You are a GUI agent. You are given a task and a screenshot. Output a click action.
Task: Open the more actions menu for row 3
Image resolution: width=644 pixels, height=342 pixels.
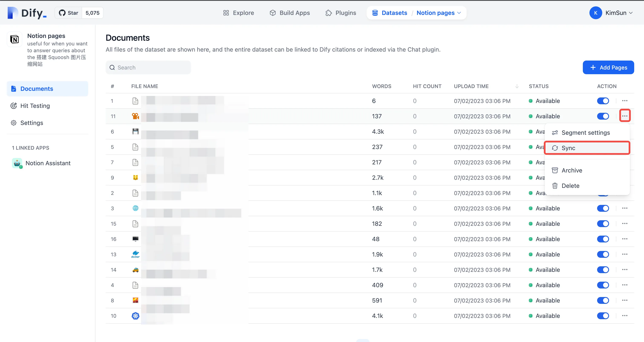point(624,208)
